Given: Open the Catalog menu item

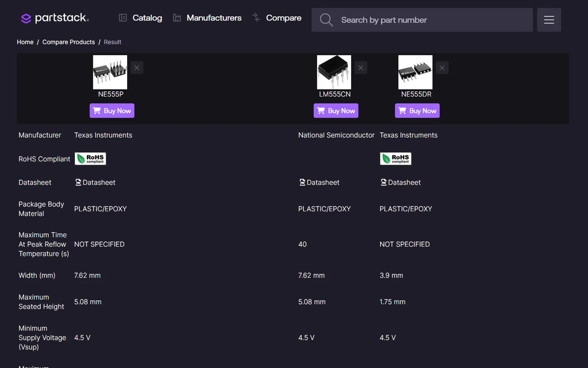Looking at the screenshot, I should tap(147, 18).
